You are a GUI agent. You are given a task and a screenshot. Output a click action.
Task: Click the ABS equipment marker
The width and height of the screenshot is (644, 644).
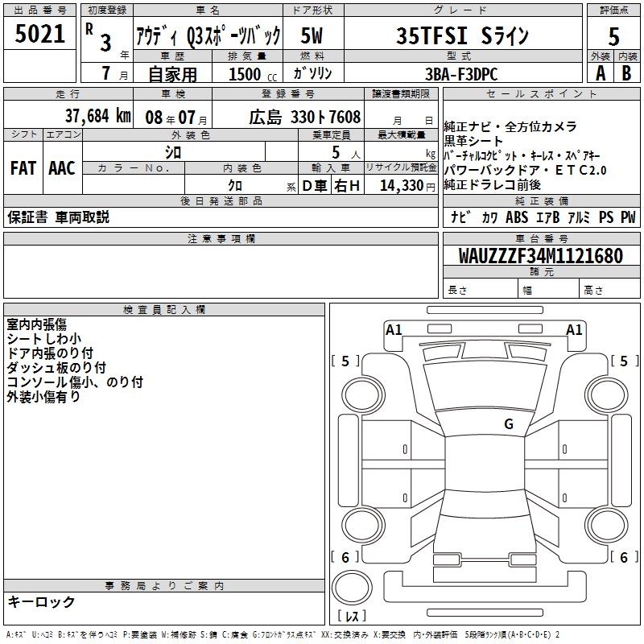[517, 217]
